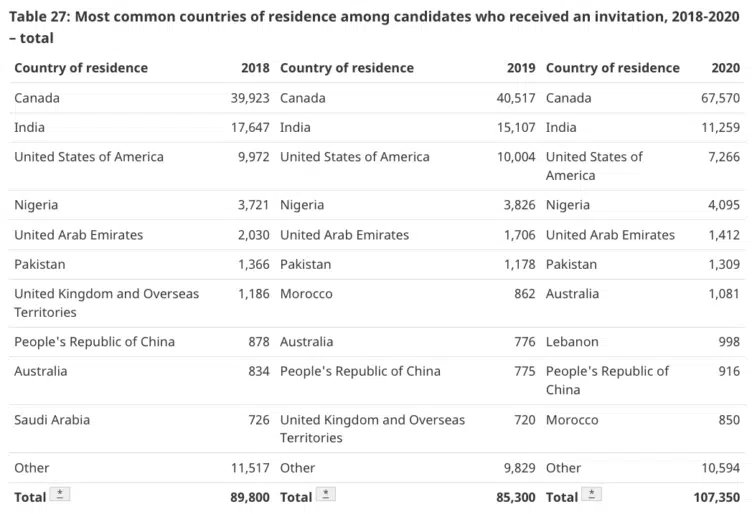Screen dimensions: 752x514
Task: Open the footnote icon next to 2019 Total
Action: [x=326, y=494]
